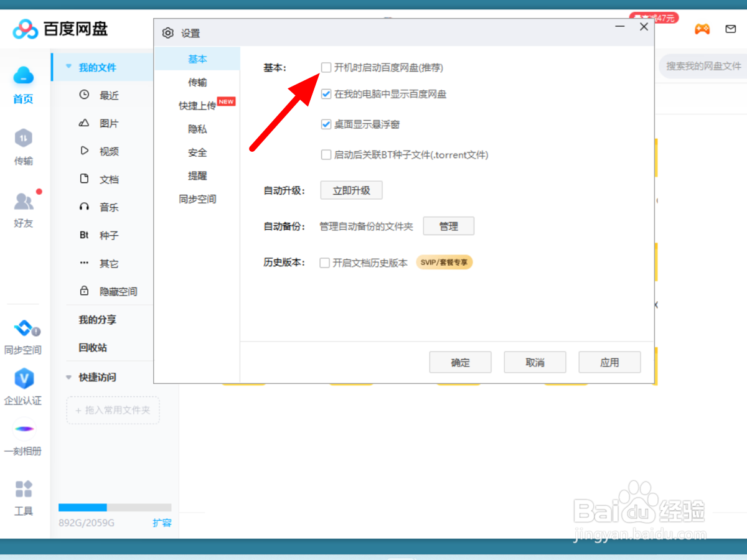Click the 扩容 storage link
Image resolution: width=747 pixels, height=560 pixels.
click(x=162, y=523)
